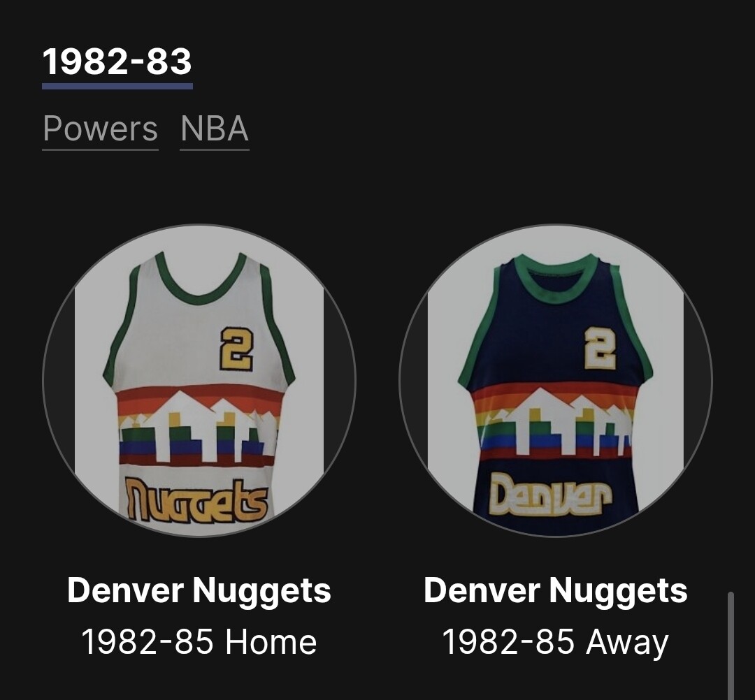Click rainbow skyline graphic on home jersey
755x700 pixels.
tap(199, 426)
